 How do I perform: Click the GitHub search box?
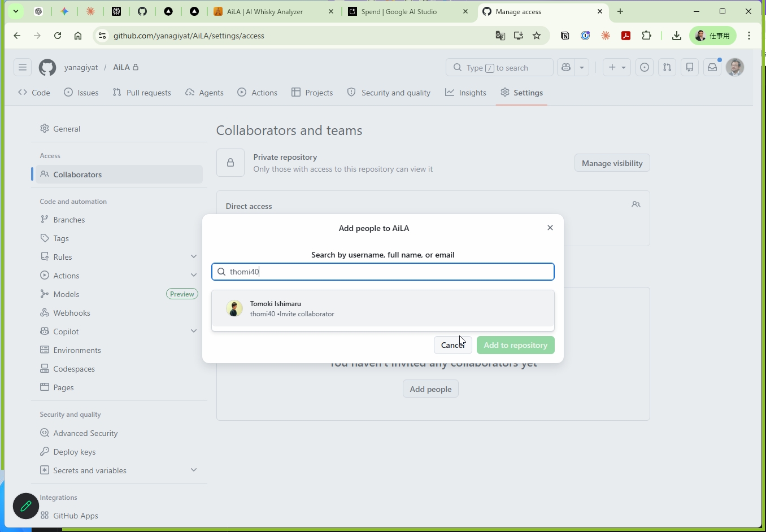tap(499, 68)
